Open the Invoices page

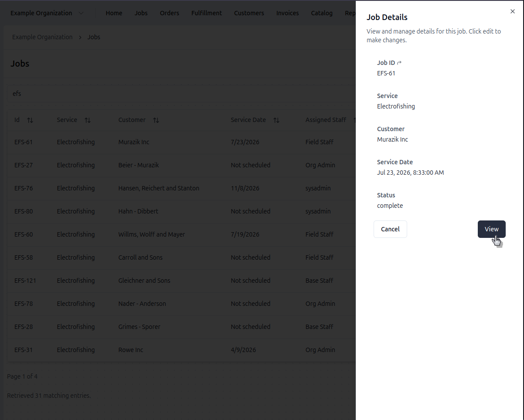287,13
